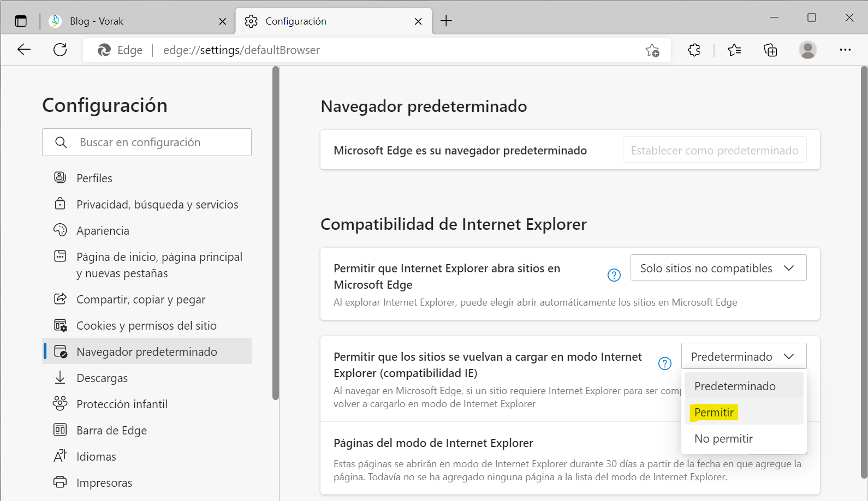The image size is (868, 501).
Task: Click the settings sidebar scrollbar
Action: (276, 234)
